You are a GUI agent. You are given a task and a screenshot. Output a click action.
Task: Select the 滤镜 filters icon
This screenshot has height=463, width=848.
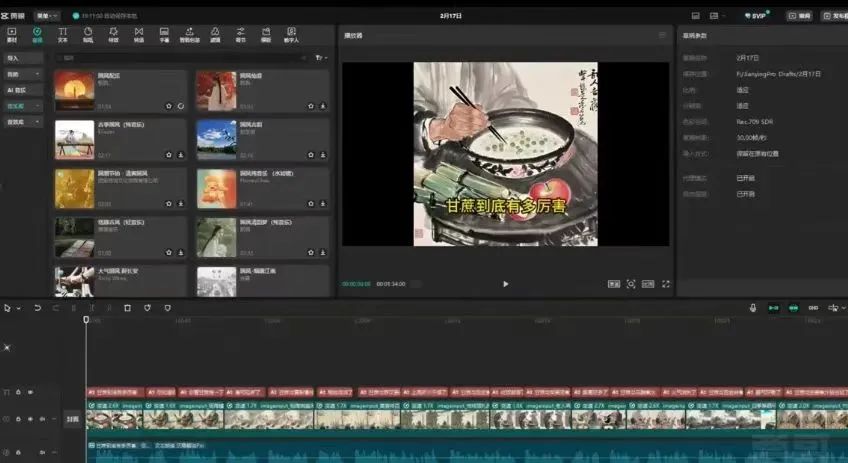tap(215, 35)
